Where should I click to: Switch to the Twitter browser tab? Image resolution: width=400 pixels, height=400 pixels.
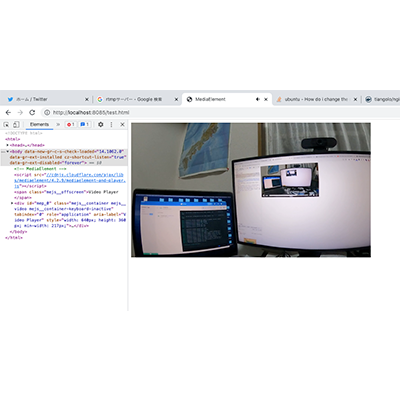pos(47,99)
